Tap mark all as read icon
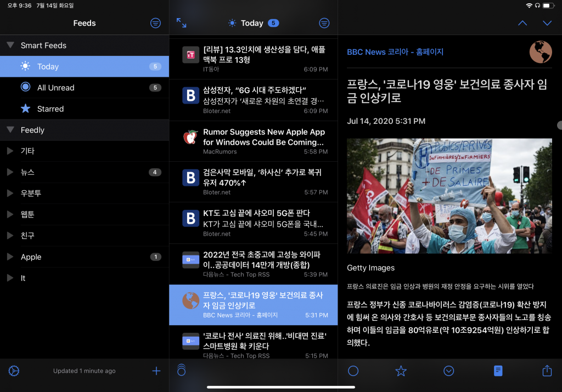The image size is (562, 392). [x=181, y=370]
